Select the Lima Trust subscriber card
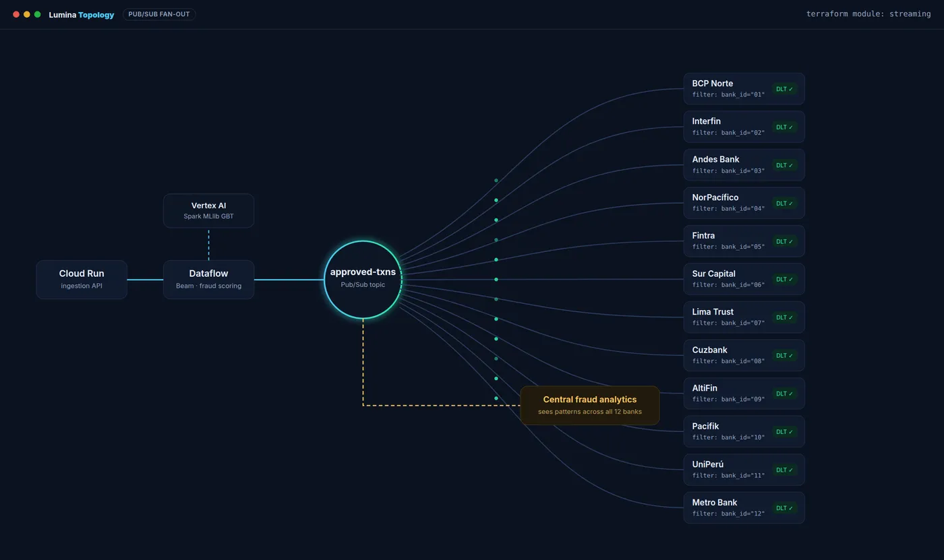Viewport: 944px width, 560px height. [x=744, y=317]
